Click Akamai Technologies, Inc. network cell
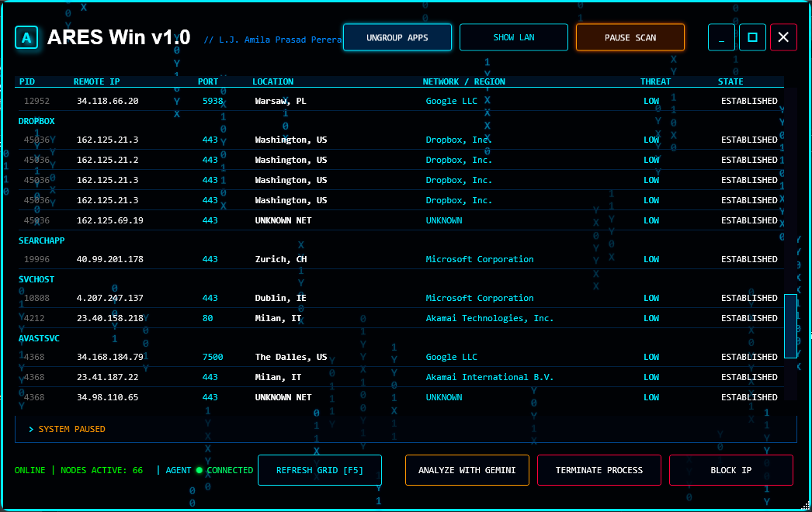812x512 pixels. tap(489, 318)
